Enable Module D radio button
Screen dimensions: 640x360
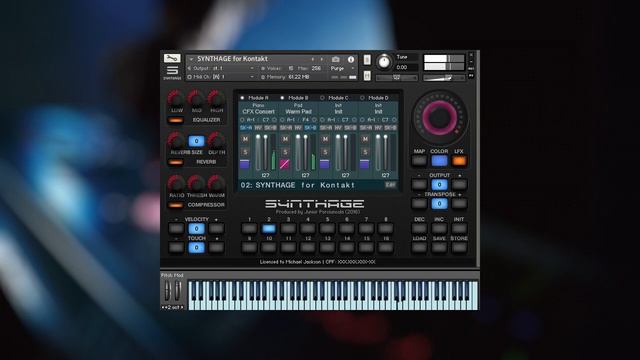click(x=362, y=98)
